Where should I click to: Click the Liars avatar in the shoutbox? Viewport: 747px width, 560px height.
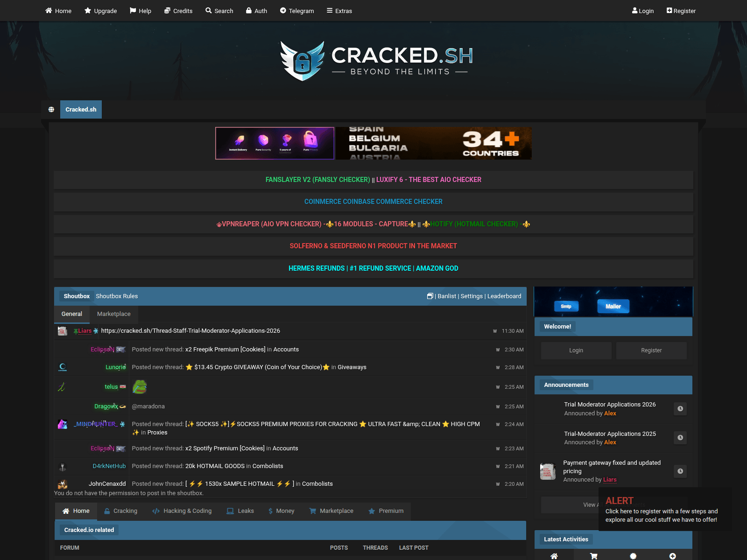63,331
